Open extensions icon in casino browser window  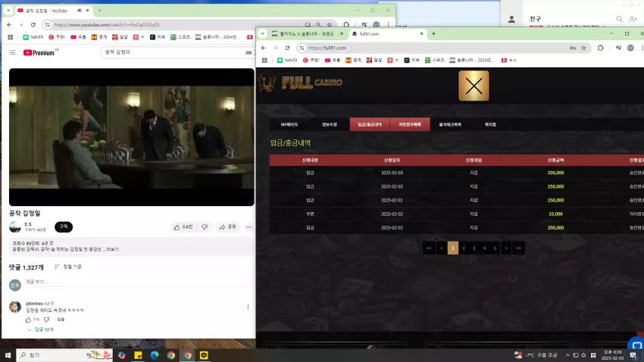(601, 48)
